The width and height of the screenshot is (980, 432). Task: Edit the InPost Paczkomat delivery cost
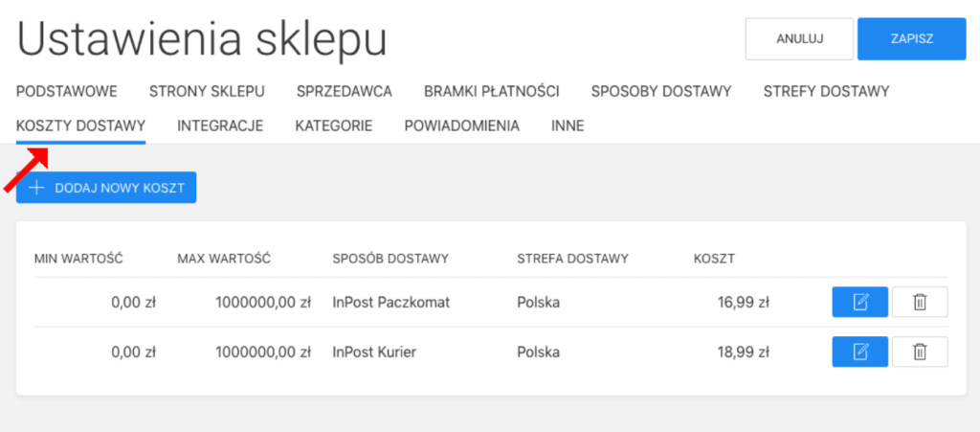[859, 302]
